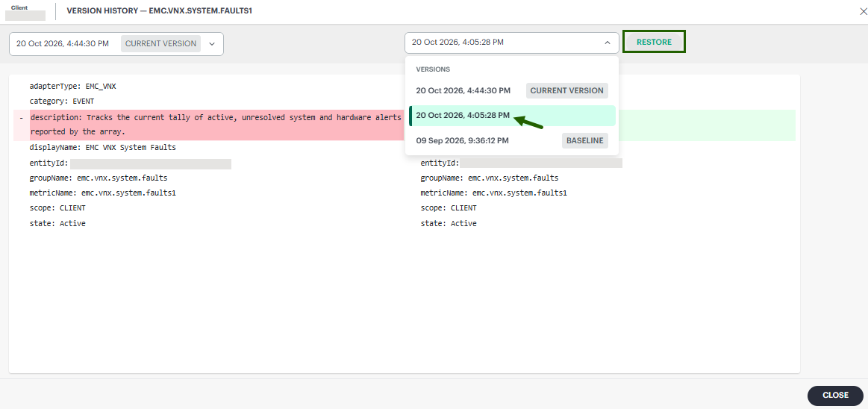Click the BASELINE badge in versions list
This screenshot has height=409, width=868.
click(x=585, y=140)
